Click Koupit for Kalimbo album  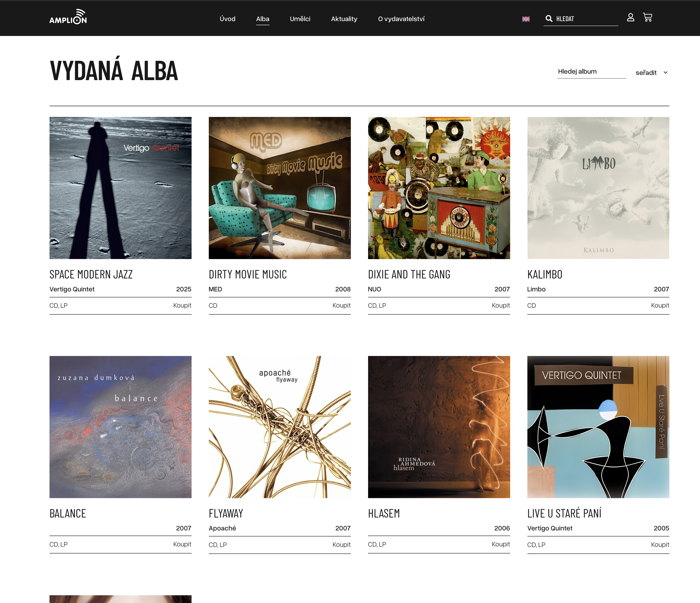(660, 306)
